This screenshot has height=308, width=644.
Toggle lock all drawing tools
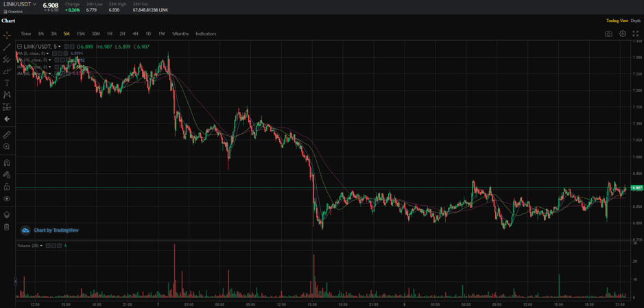(x=7, y=187)
